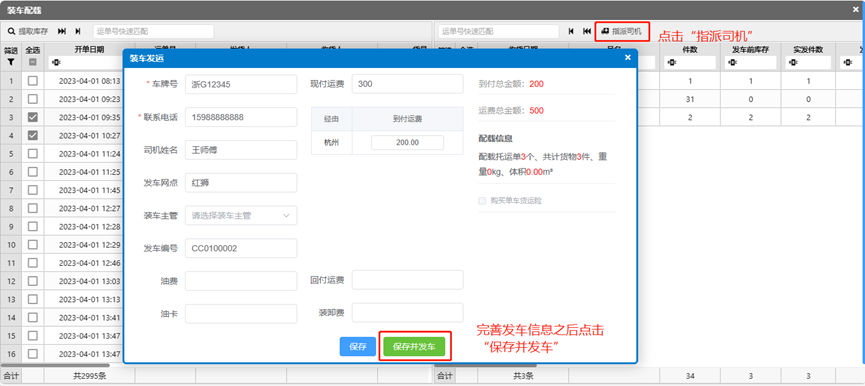The width and height of the screenshot is (865, 386).
Task: Click the 2023-04-01 09:35 date cell
Action: (89, 117)
